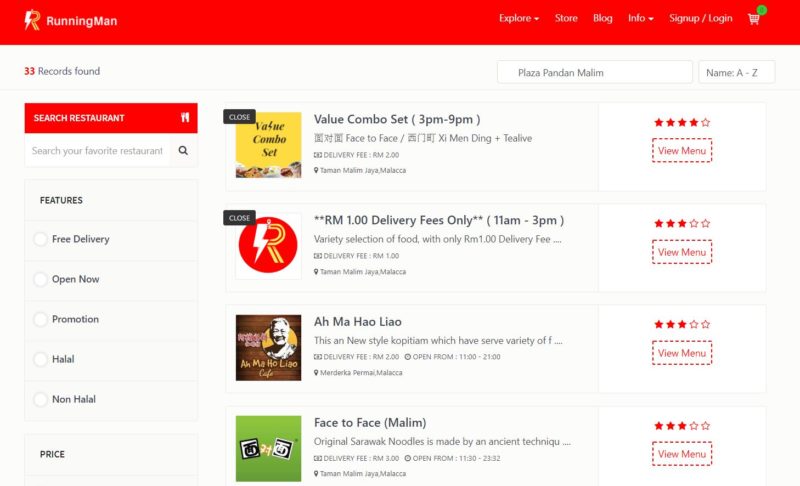The image size is (800, 486).
Task: Open Signup / Login
Action: (701, 18)
